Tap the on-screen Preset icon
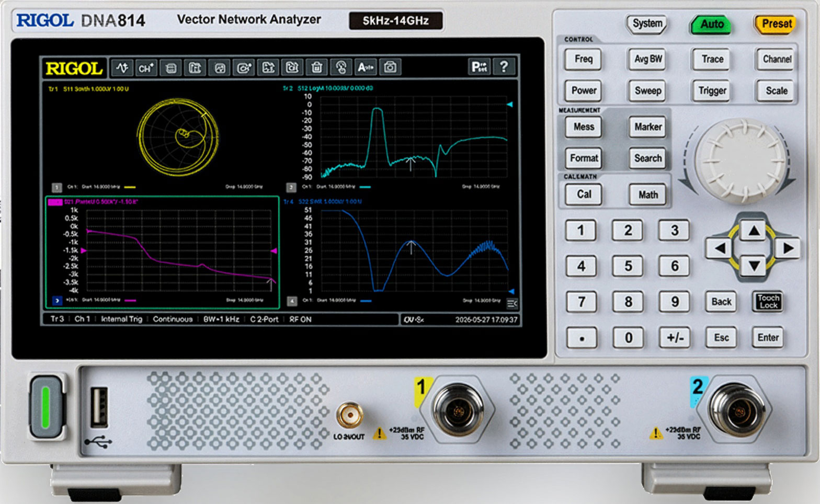 click(x=480, y=67)
